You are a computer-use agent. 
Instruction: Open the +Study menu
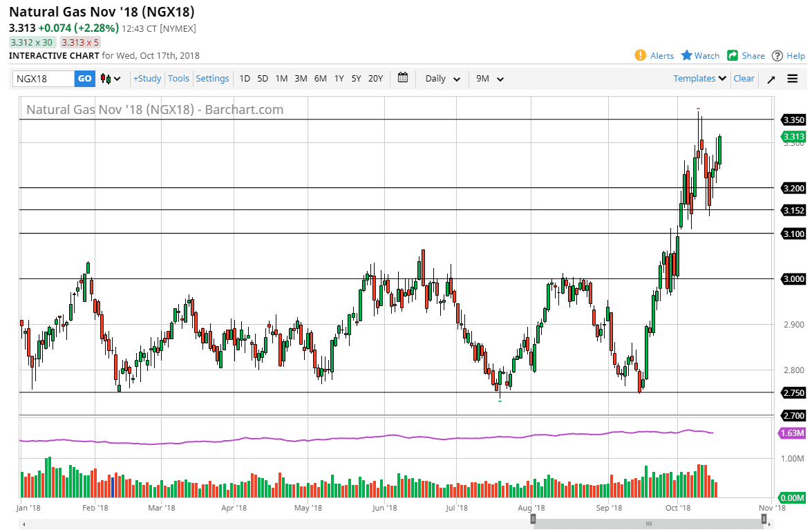pos(147,79)
